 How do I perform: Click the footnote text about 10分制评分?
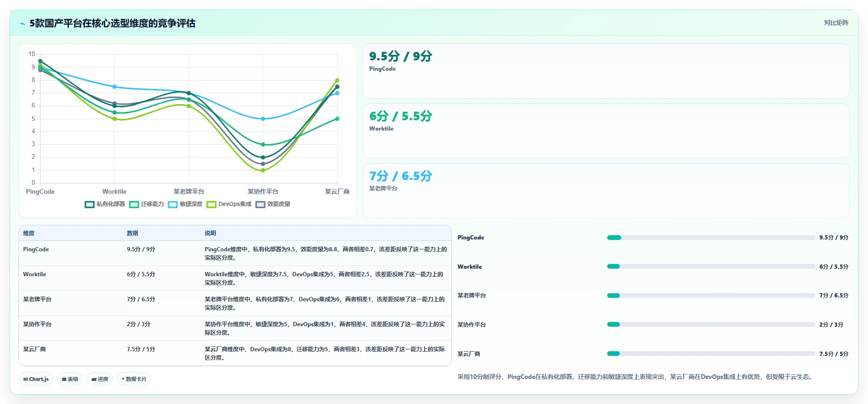[x=635, y=377]
